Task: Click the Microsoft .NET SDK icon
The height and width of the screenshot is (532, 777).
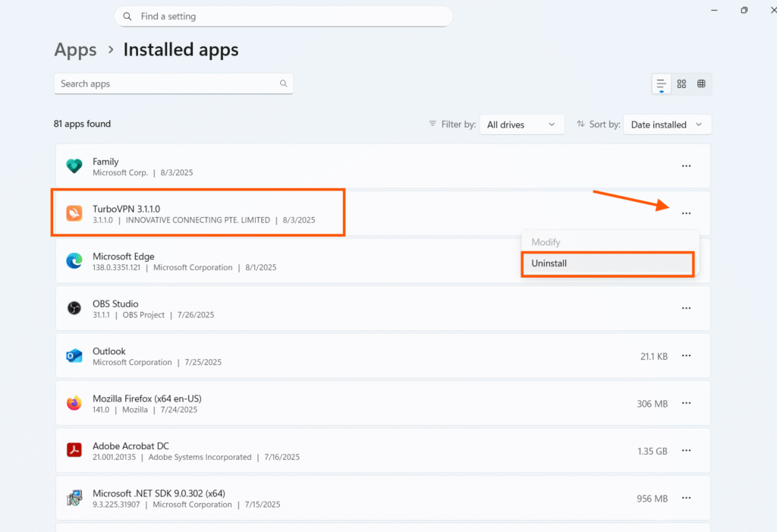Action: pyautogui.click(x=74, y=498)
